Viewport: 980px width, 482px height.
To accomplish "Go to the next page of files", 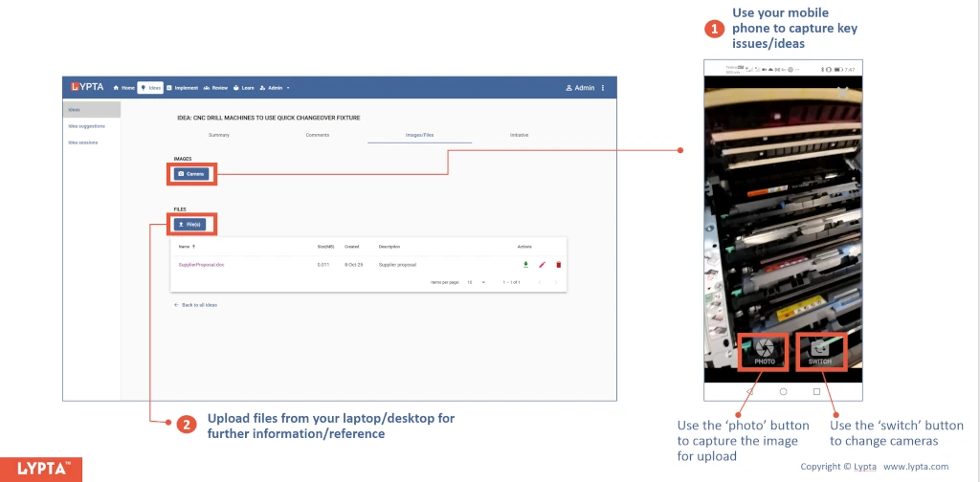I will 556,283.
